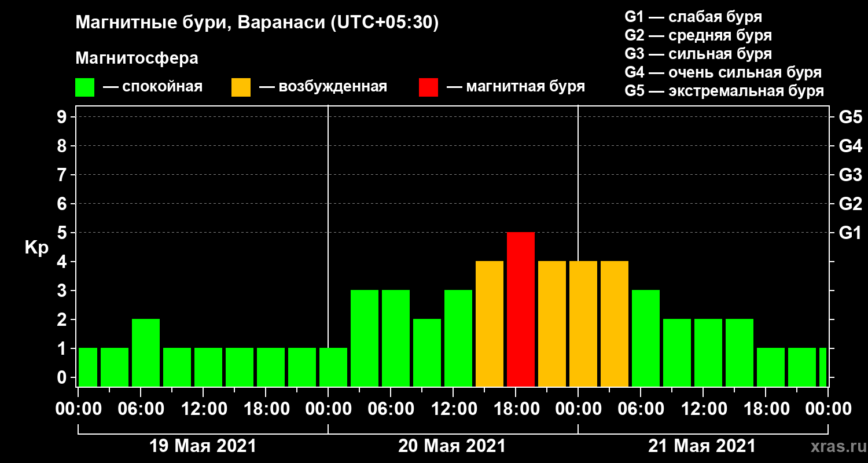Click the green 'спокойная' legend swatch
868x463 pixels.
[84, 87]
